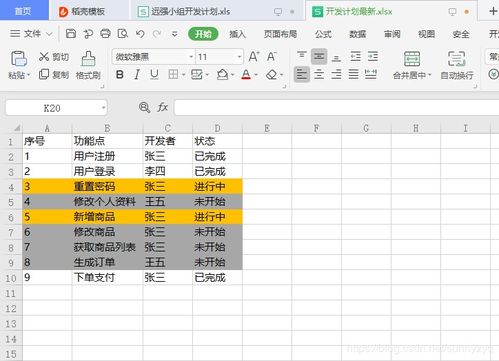This screenshot has width=499, height=361.
Task: Click inside the formula bar input
Action: pyautogui.click(x=336, y=108)
